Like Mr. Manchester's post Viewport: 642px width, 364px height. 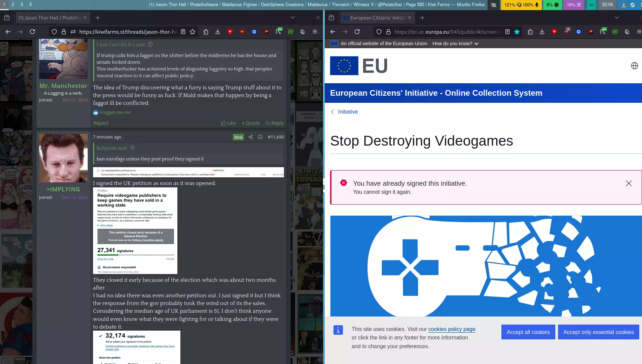pyautogui.click(x=228, y=123)
